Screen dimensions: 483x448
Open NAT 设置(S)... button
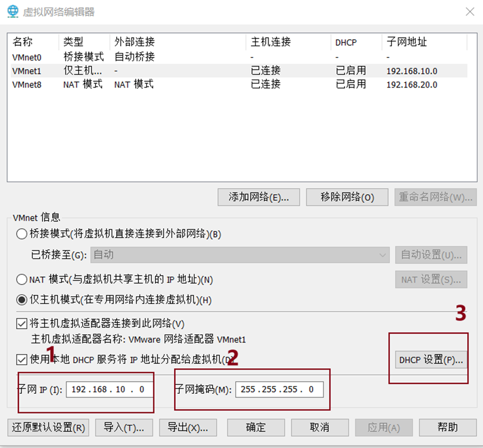pos(431,280)
